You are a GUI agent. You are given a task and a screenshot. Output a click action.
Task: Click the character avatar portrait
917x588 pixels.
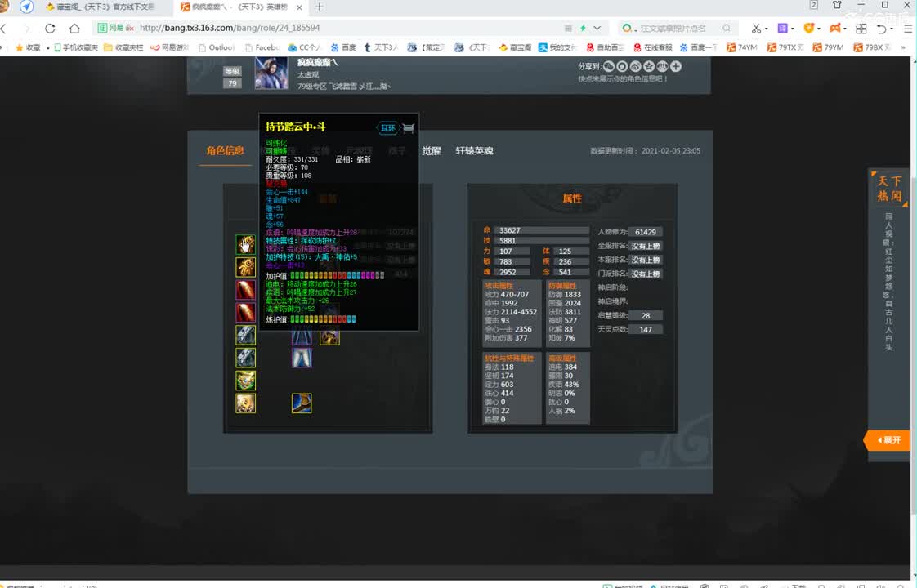(x=271, y=73)
